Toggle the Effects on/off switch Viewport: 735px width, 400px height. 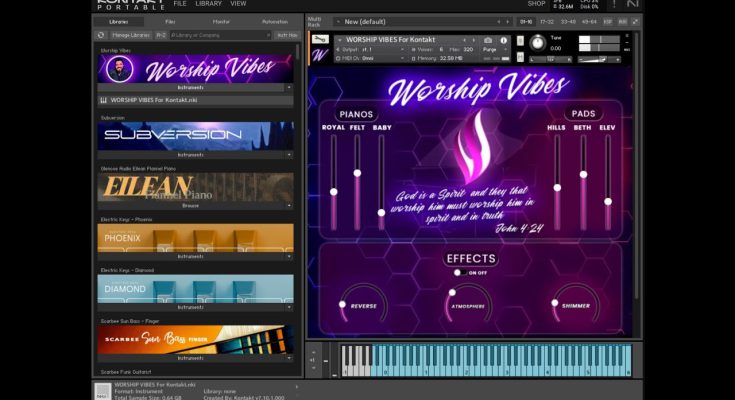click(x=459, y=272)
